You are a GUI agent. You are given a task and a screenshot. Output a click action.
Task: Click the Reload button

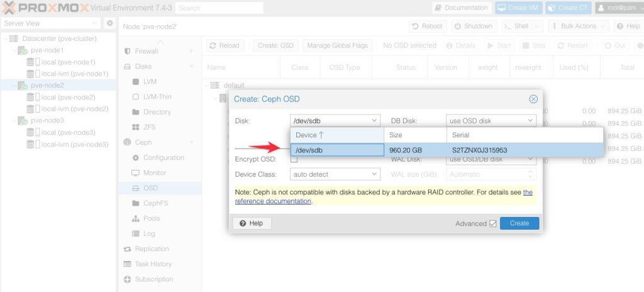click(225, 45)
